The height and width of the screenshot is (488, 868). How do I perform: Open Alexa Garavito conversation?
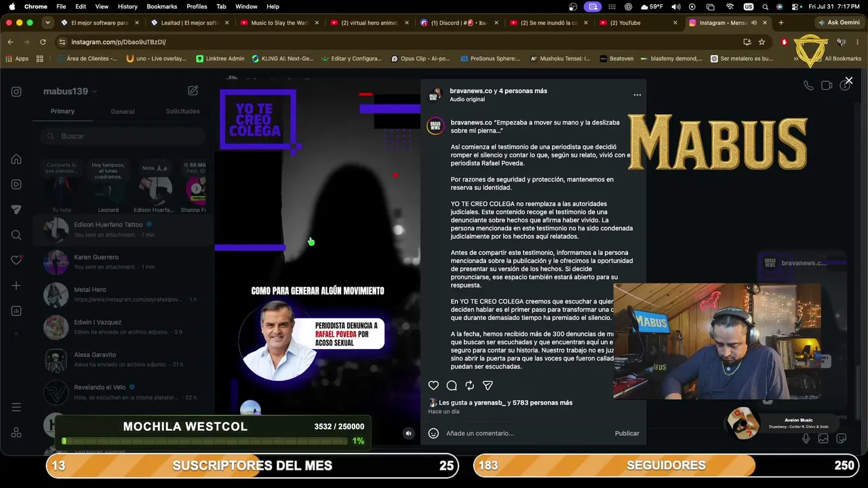pyautogui.click(x=123, y=360)
